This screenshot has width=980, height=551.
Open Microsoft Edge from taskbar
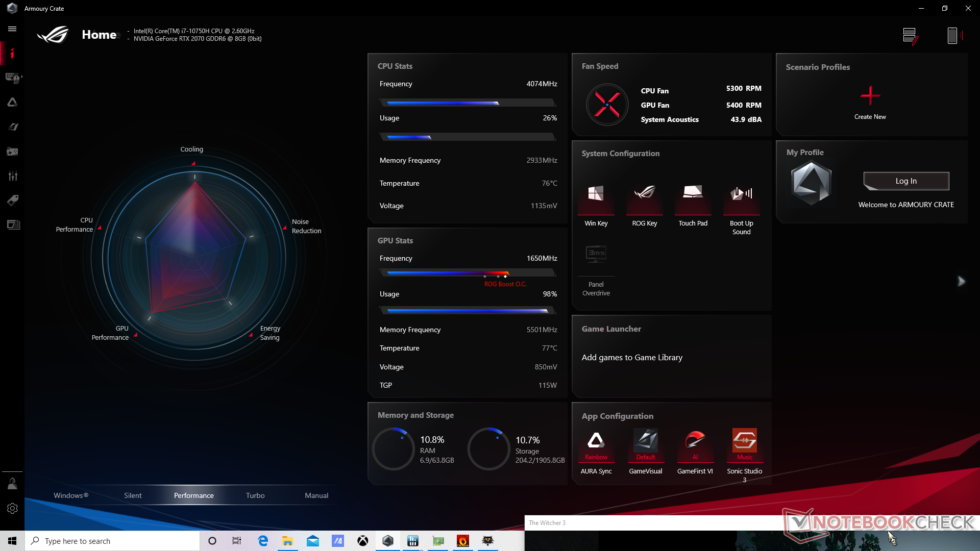coord(263,541)
